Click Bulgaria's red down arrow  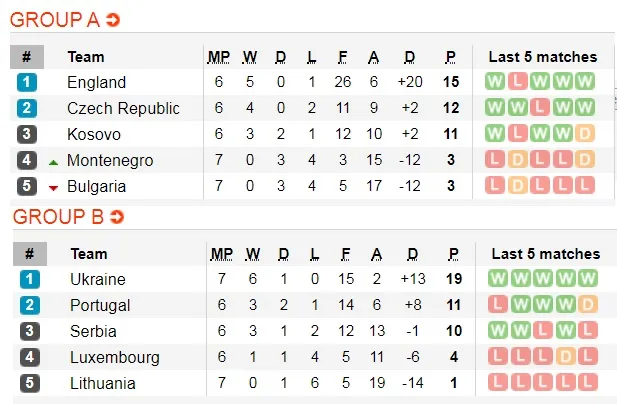point(53,187)
